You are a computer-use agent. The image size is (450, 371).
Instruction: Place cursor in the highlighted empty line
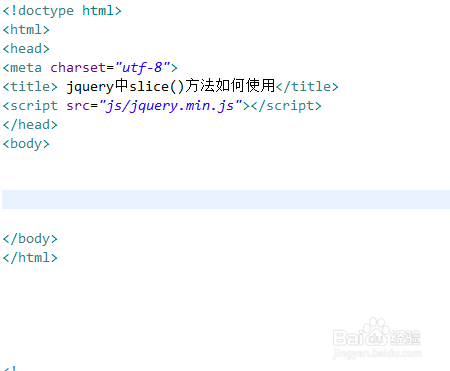click(226, 199)
